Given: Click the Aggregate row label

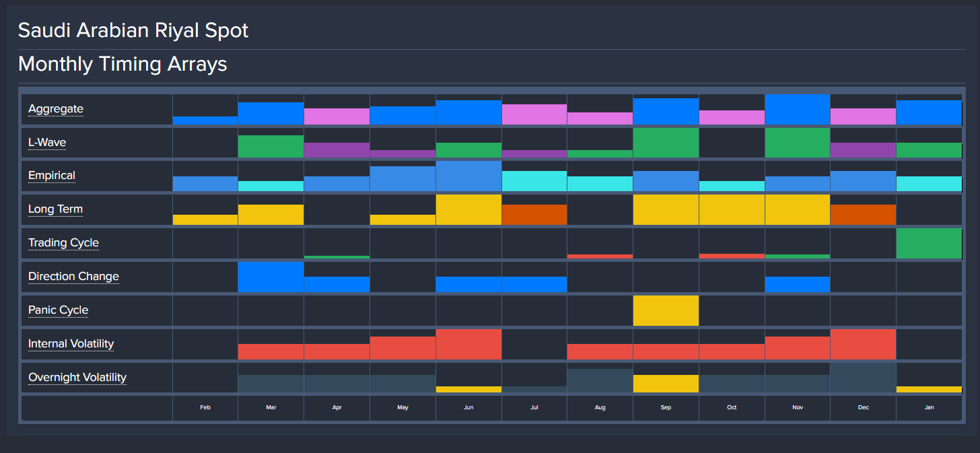Looking at the screenshot, I should 56,109.
